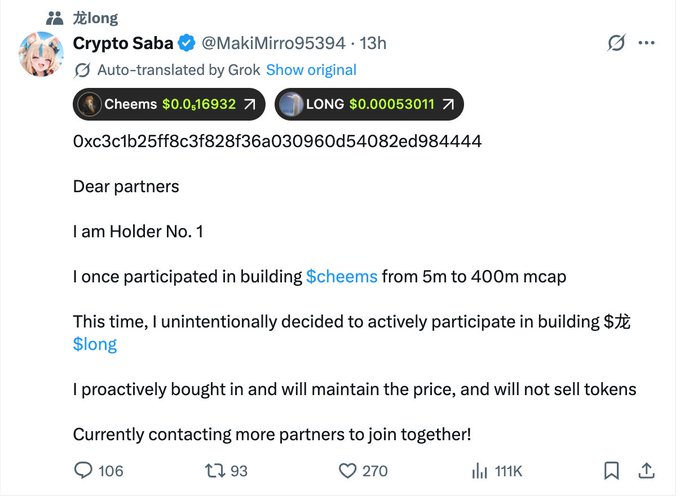Click the verified blue checkmark badge
The height and width of the screenshot is (496, 680).
[x=186, y=43]
